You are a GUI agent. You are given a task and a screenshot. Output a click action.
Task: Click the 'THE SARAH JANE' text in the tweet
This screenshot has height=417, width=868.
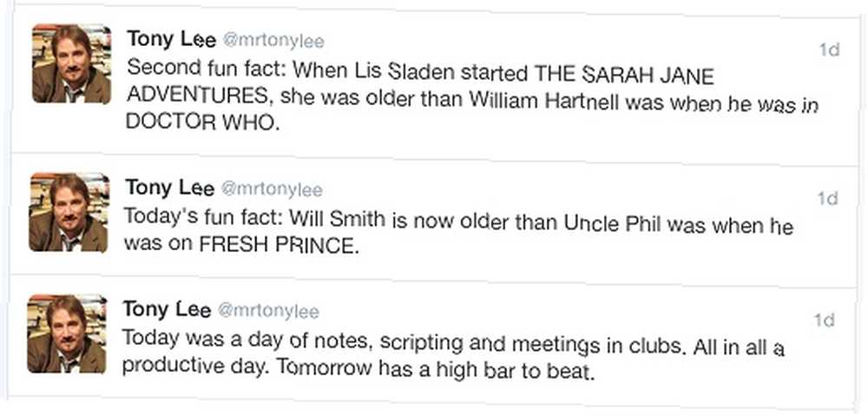click(624, 74)
